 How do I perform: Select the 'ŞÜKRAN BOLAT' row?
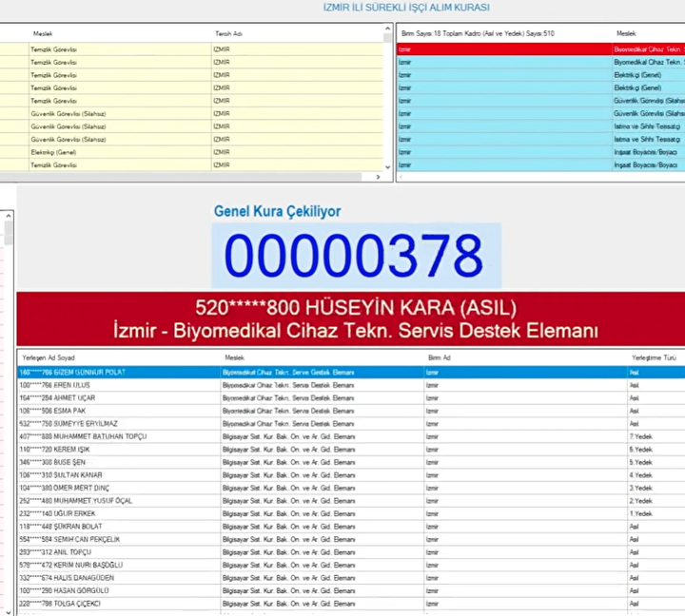point(351,527)
